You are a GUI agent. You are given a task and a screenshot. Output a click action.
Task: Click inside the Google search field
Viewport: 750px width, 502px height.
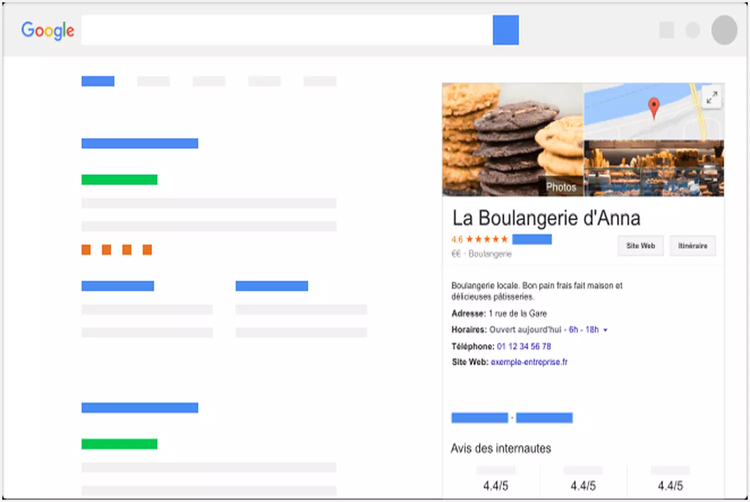tap(286, 30)
